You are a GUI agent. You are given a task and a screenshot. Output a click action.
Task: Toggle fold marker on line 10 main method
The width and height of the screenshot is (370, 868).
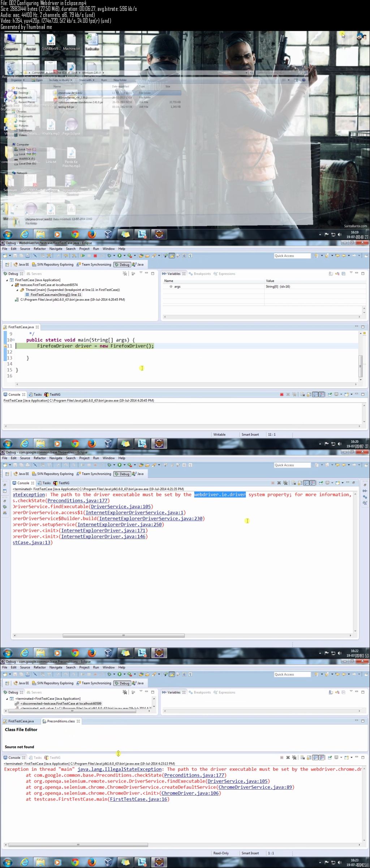(x=13, y=340)
